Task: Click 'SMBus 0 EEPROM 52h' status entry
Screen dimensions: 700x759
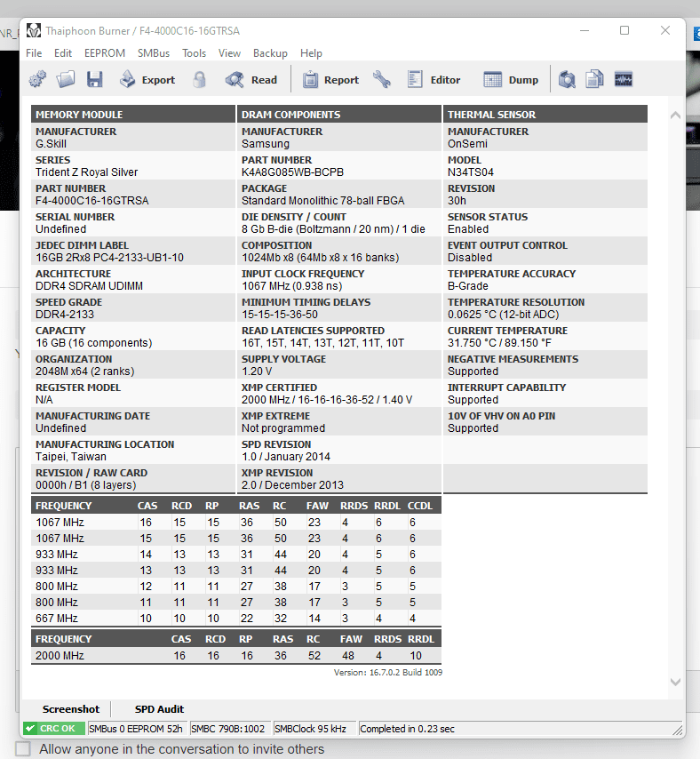Action: (136, 729)
